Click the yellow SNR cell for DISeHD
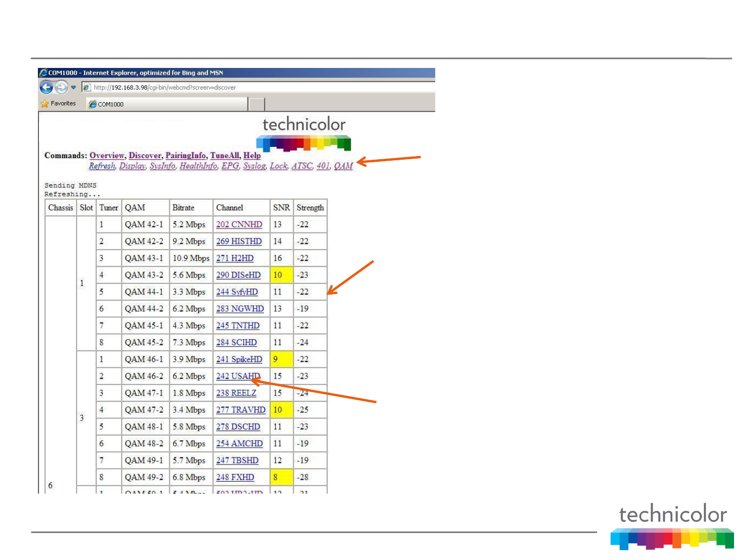 pos(282,275)
